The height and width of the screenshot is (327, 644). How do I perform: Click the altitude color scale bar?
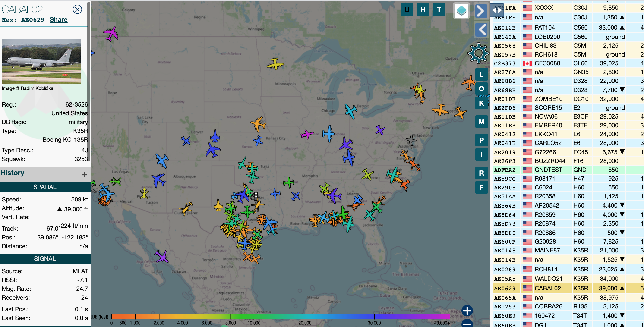point(281,316)
